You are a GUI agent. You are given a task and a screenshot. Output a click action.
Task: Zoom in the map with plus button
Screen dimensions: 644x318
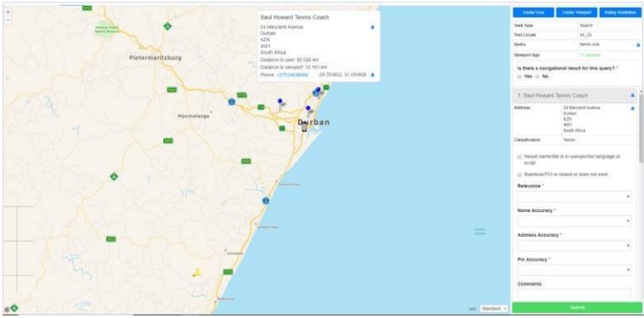[9, 12]
